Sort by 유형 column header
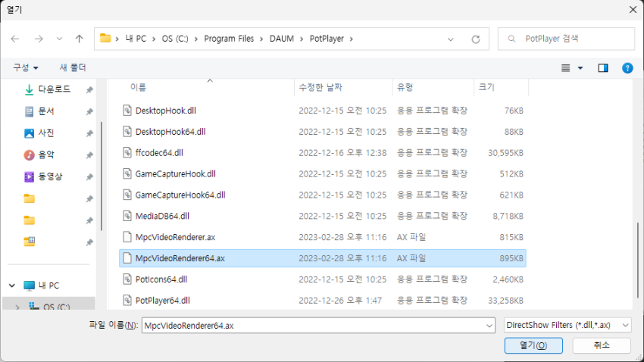This screenshot has width=644, height=362. [x=405, y=87]
